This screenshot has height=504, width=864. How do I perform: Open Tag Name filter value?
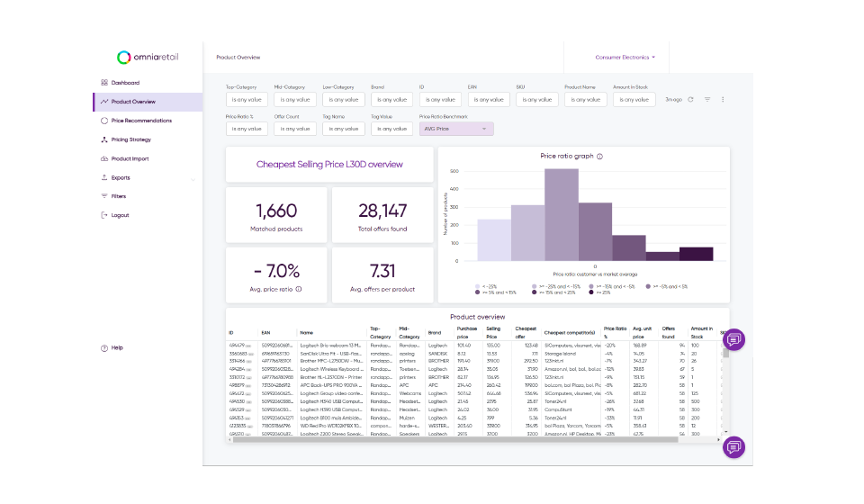(x=343, y=129)
